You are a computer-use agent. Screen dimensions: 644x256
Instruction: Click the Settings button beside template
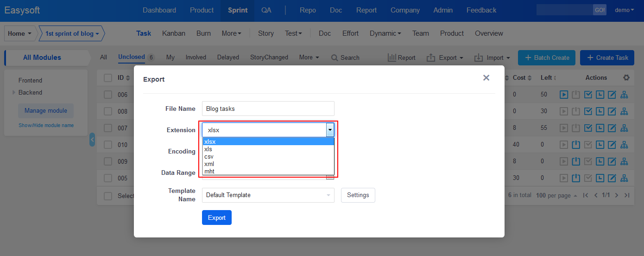(x=358, y=195)
